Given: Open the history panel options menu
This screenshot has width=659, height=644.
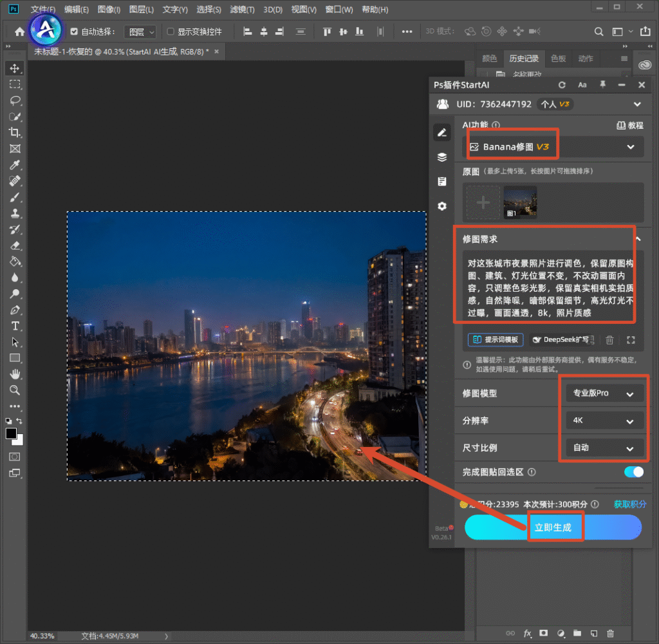Looking at the screenshot, I should point(624,59).
